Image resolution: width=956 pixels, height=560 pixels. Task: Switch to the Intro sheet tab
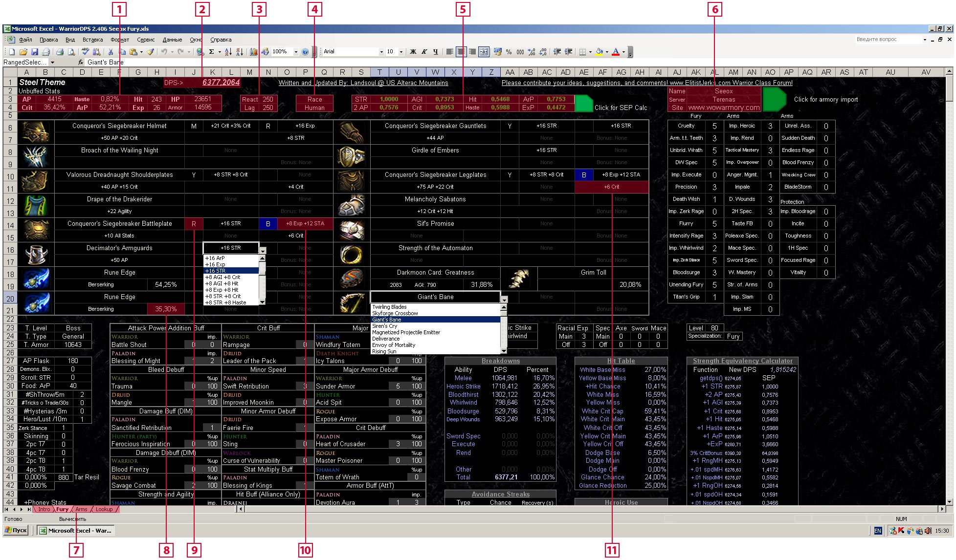44,509
